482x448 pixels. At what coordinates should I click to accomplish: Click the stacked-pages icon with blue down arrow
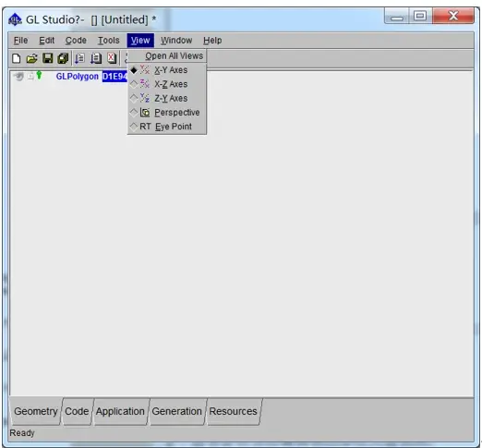pos(96,58)
